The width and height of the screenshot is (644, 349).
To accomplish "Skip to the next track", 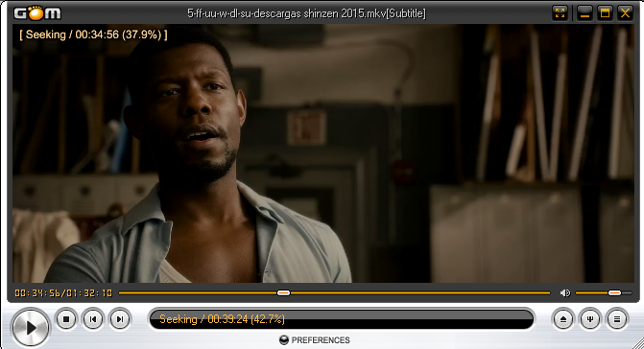I will pyautogui.click(x=120, y=318).
